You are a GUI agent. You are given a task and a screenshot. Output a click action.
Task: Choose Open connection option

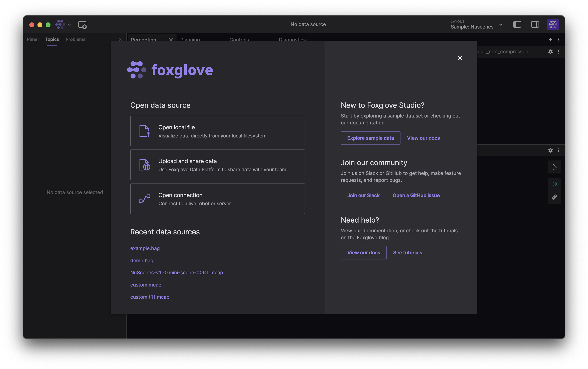[x=217, y=199]
